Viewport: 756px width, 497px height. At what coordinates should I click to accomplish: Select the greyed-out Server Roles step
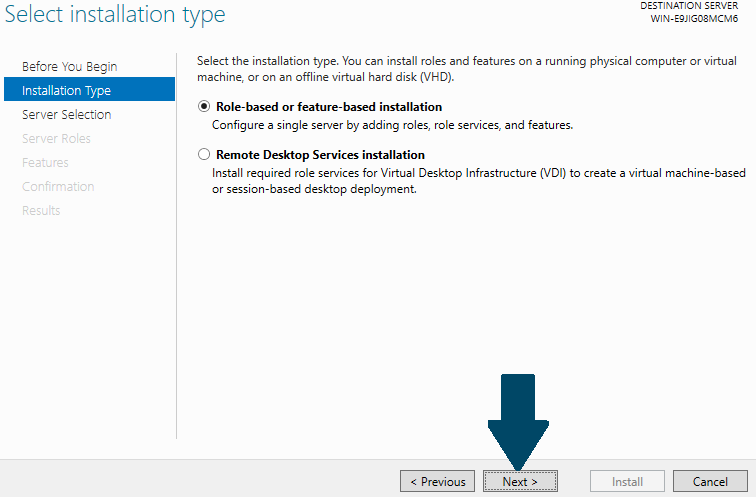pos(56,138)
